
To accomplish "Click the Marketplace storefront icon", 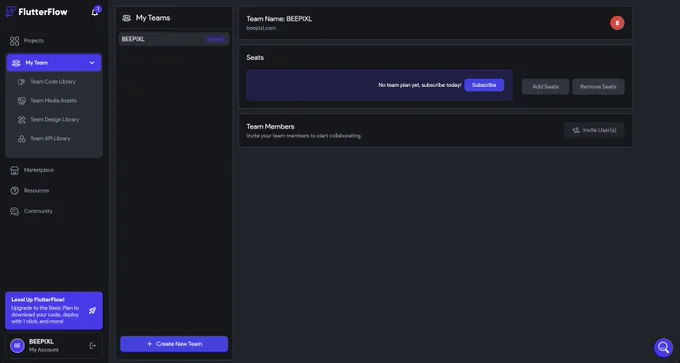I will 15,170.
